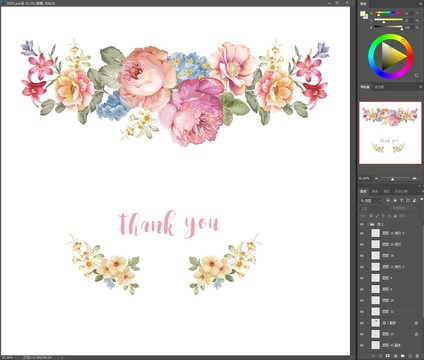The image size is (424, 360).
Task: Click the prevent artboard auto-nesting icon
Action: [389, 216]
